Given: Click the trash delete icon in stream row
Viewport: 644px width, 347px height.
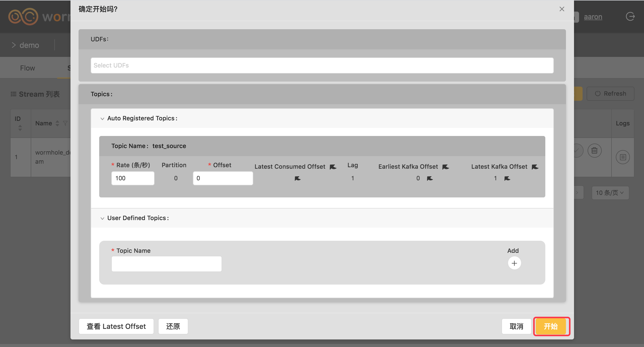Looking at the screenshot, I should (x=594, y=151).
